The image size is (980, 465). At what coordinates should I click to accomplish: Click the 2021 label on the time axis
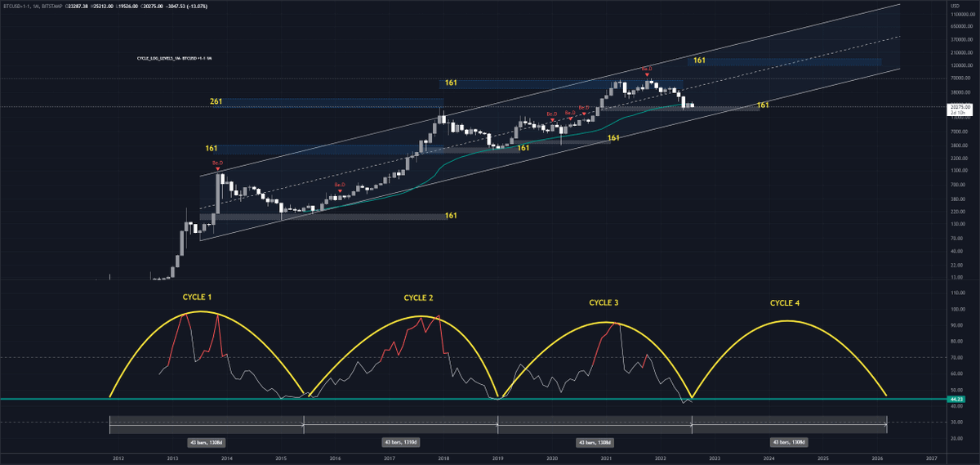pyautogui.click(x=606, y=459)
